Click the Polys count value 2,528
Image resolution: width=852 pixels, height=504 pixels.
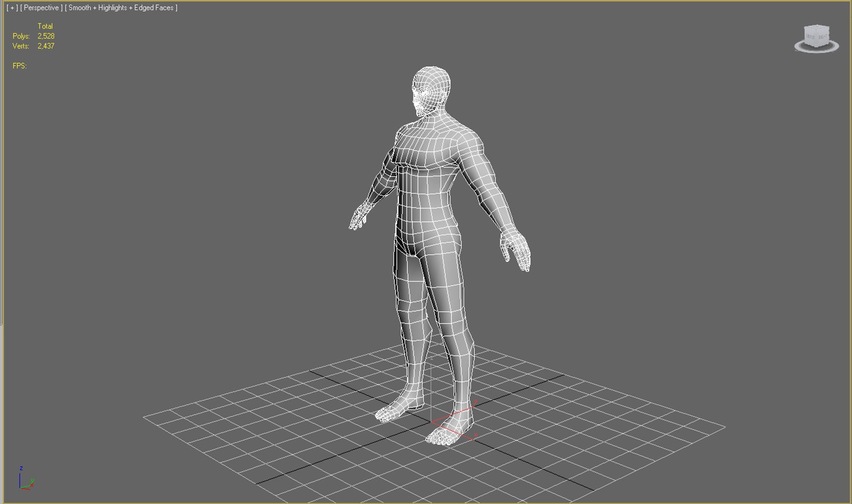46,36
